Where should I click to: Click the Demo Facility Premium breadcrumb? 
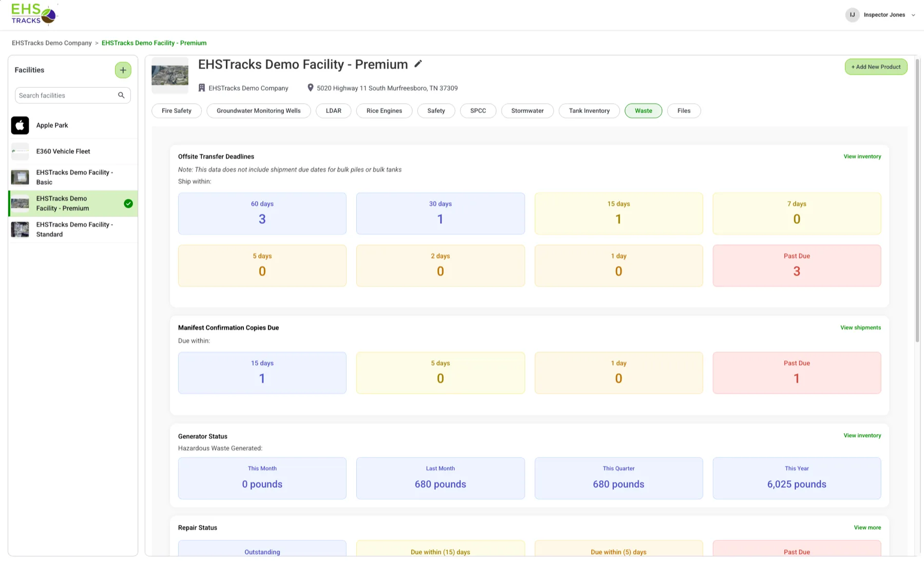[x=154, y=43]
